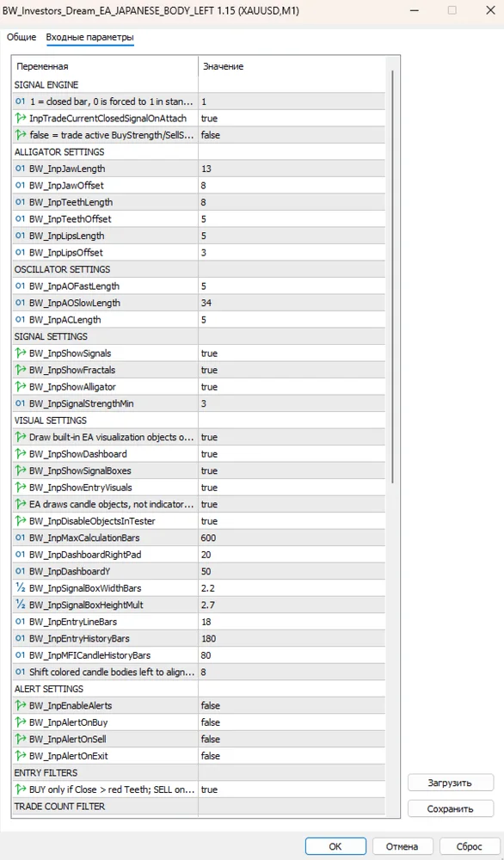The width and height of the screenshot is (504, 860).
Task: Click integer icon beside BW_InpLipsOffset
Action: 21,252
